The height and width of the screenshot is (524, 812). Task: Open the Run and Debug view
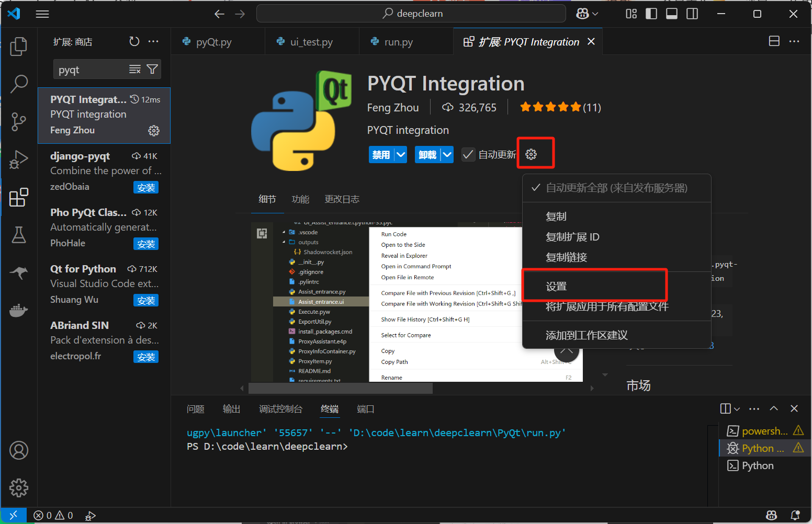click(x=19, y=160)
